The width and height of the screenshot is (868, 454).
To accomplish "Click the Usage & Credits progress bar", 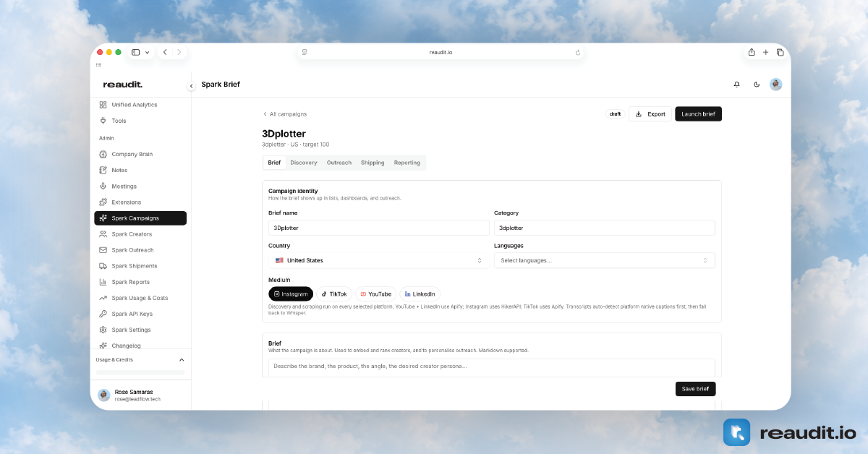I will click(x=140, y=373).
